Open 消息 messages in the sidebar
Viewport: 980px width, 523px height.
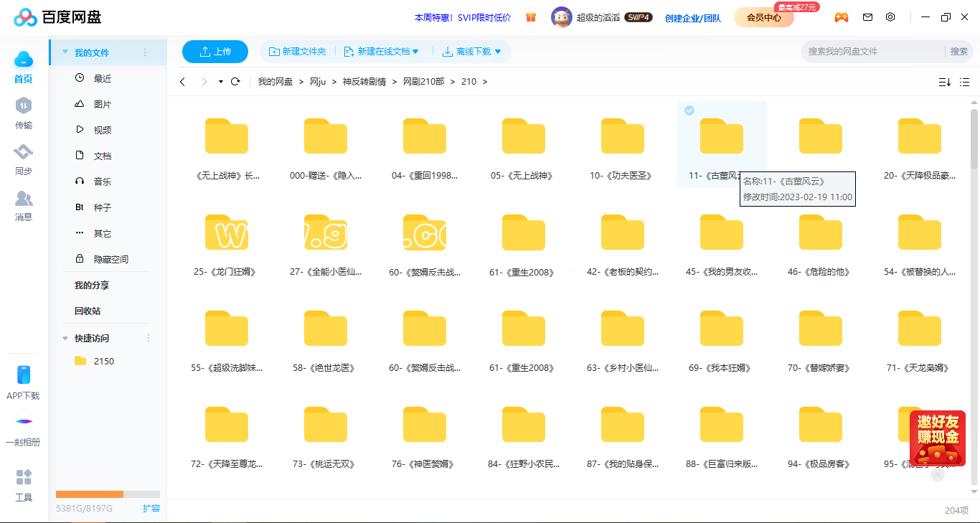[x=24, y=205]
